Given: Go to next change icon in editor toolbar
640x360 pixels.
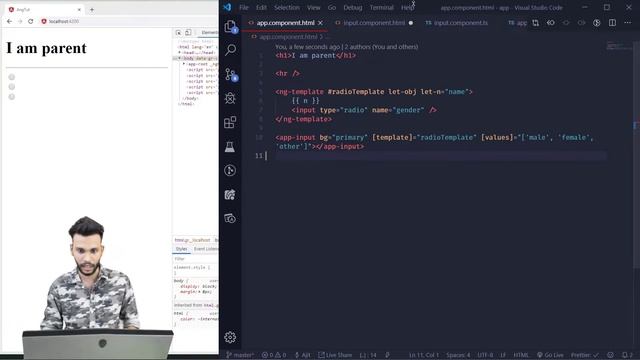Looking at the screenshot, I should tap(581, 23).
